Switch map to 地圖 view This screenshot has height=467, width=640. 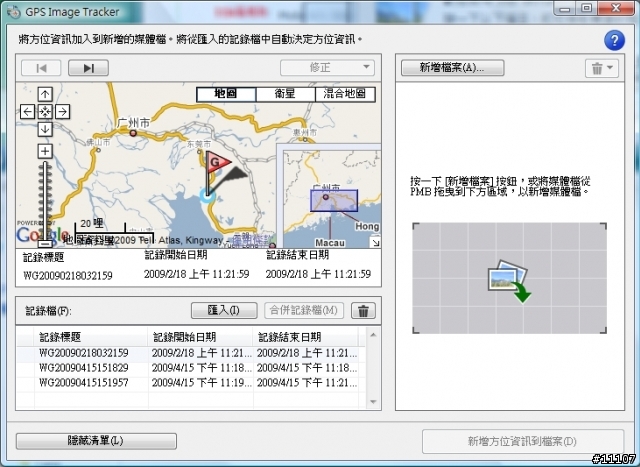pyautogui.click(x=226, y=94)
